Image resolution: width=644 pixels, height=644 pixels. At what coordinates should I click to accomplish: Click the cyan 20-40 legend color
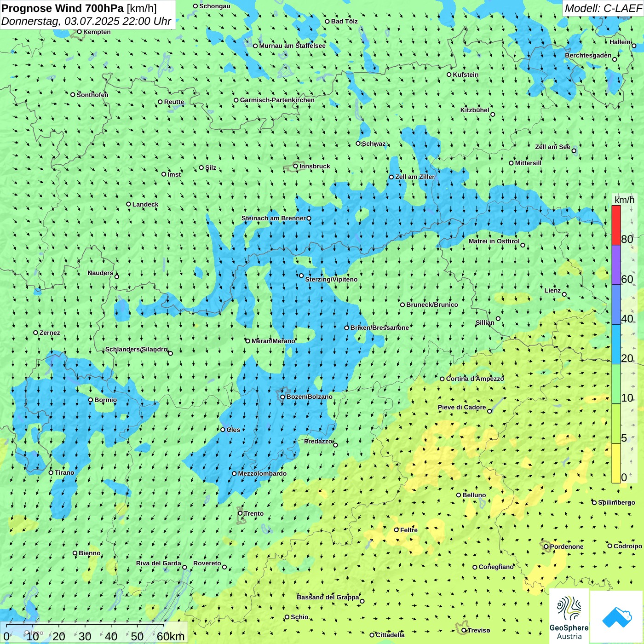[616, 345]
